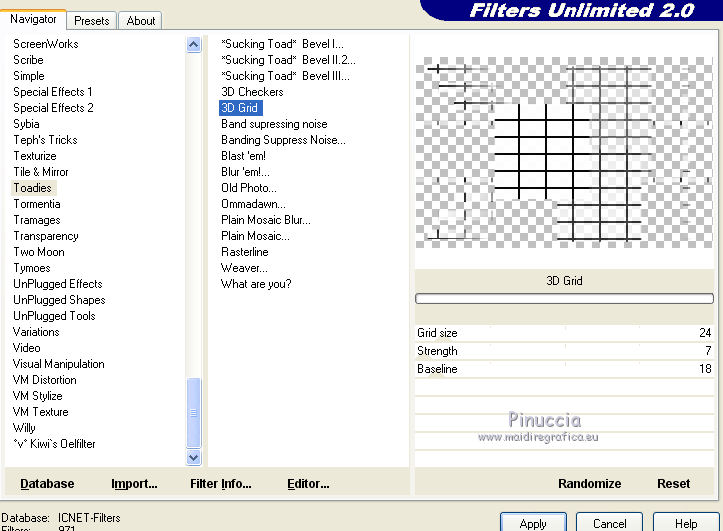The height and width of the screenshot is (531, 723).
Task: Select the Scribe category
Action: (28, 60)
